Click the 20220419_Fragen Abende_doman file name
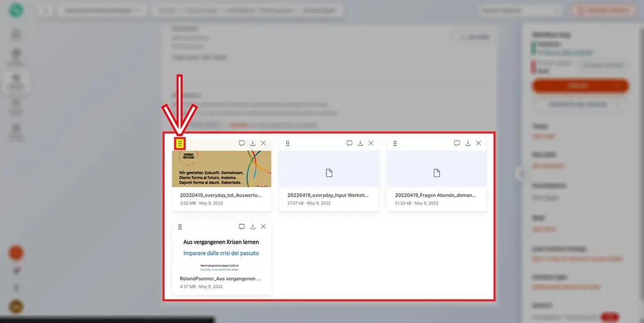Image resolution: width=644 pixels, height=323 pixels. coord(435,195)
